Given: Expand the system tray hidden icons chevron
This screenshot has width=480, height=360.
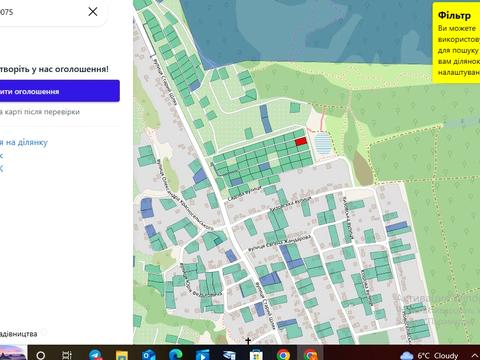Looking at the screenshot, I should click(475, 356).
